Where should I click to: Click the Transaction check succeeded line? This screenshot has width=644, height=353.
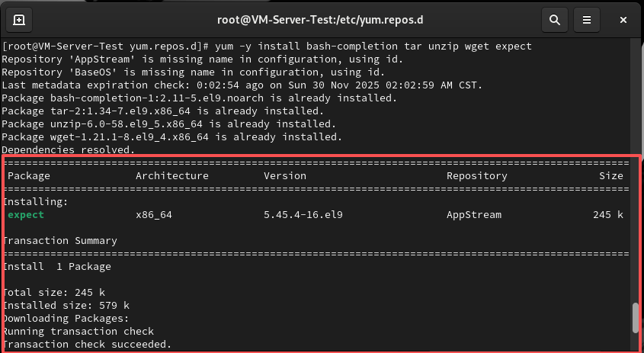pyautogui.click(x=87, y=345)
